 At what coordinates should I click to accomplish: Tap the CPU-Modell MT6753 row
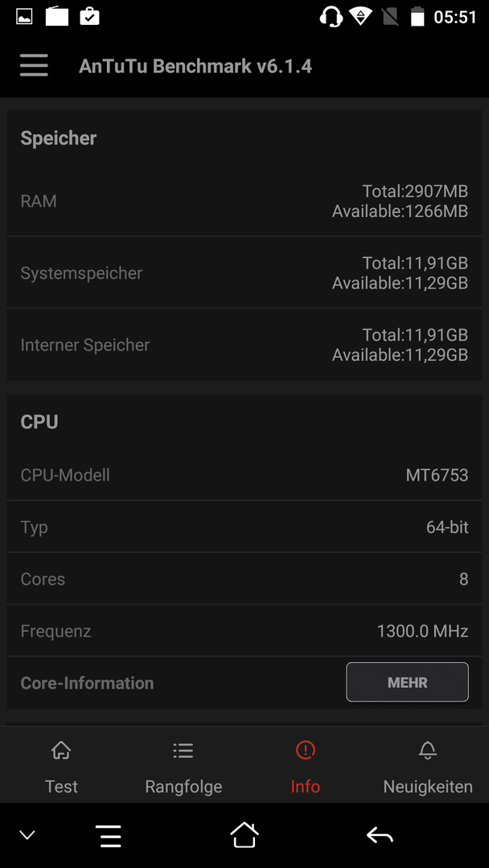pyautogui.click(x=244, y=474)
